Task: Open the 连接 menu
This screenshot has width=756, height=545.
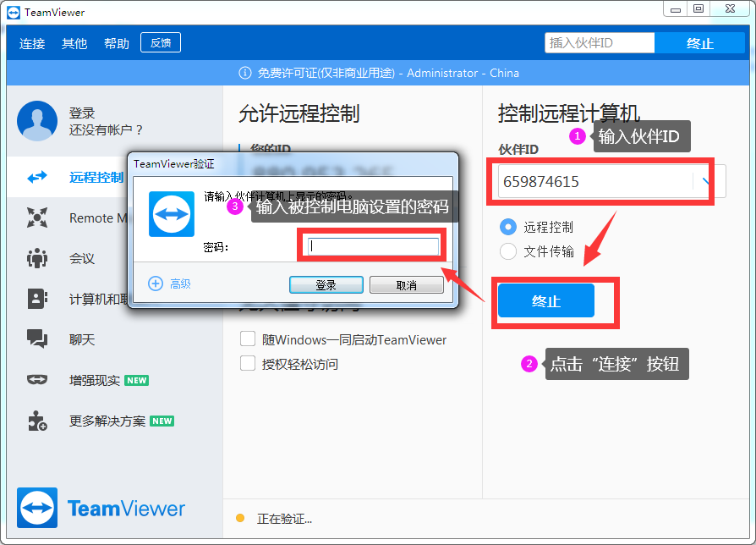Action: tap(32, 43)
